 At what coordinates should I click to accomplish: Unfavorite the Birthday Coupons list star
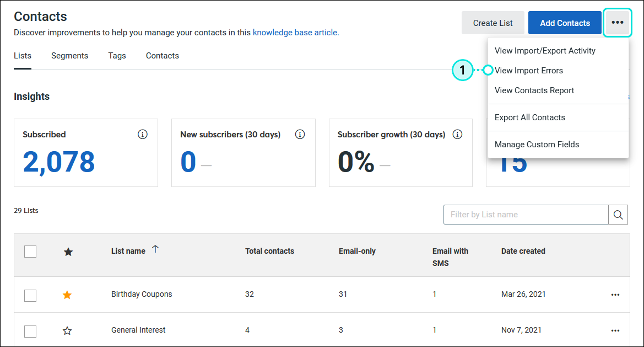click(67, 295)
